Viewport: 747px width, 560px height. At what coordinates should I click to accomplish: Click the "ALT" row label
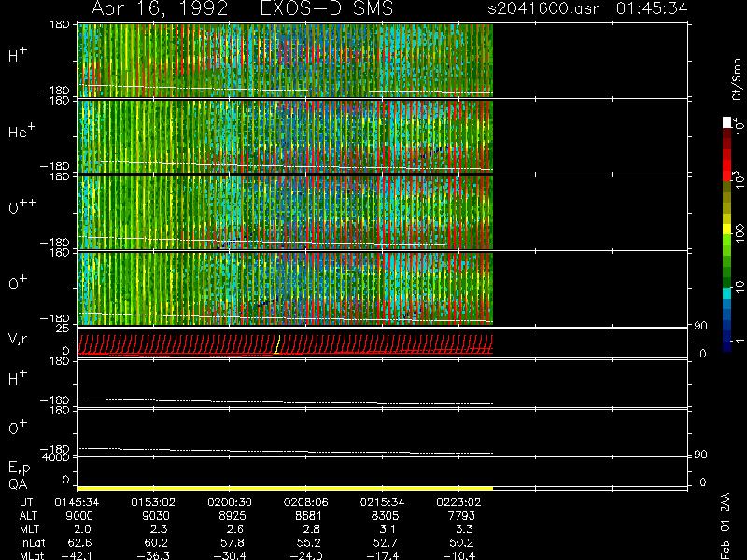28,516
